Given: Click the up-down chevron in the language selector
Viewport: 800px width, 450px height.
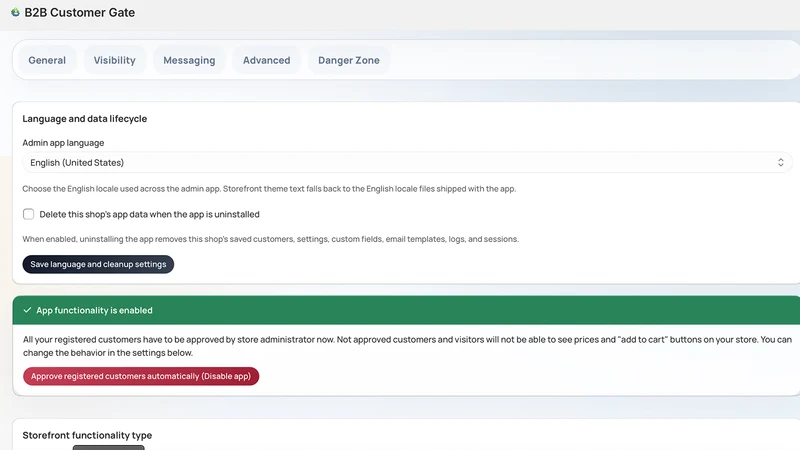Looking at the screenshot, I should click(781, 163).
